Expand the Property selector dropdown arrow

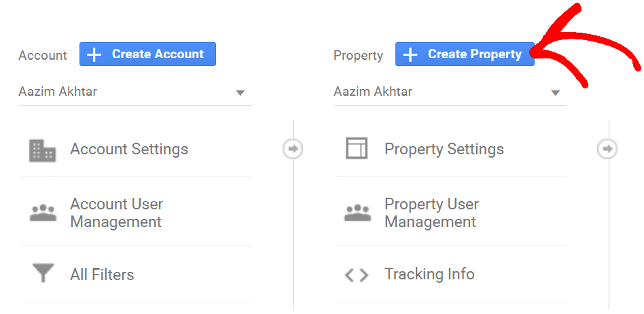555,93
